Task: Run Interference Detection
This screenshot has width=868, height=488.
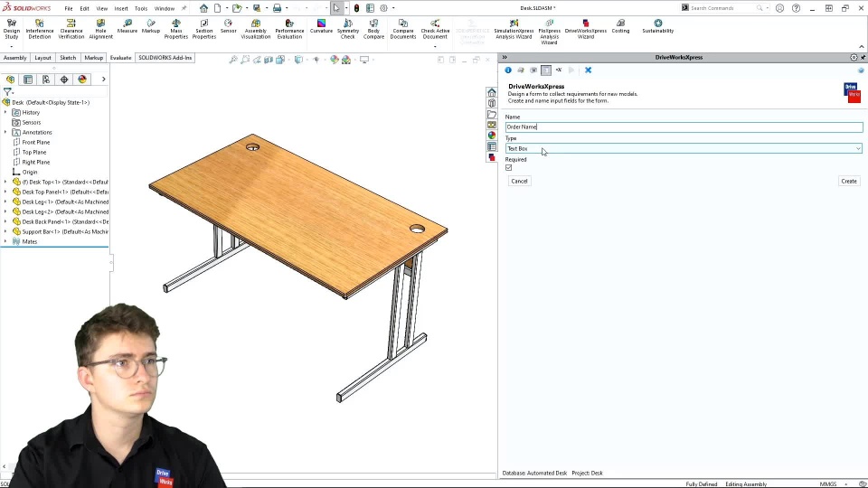Action: pyautogui.click(x=39, y=29)
